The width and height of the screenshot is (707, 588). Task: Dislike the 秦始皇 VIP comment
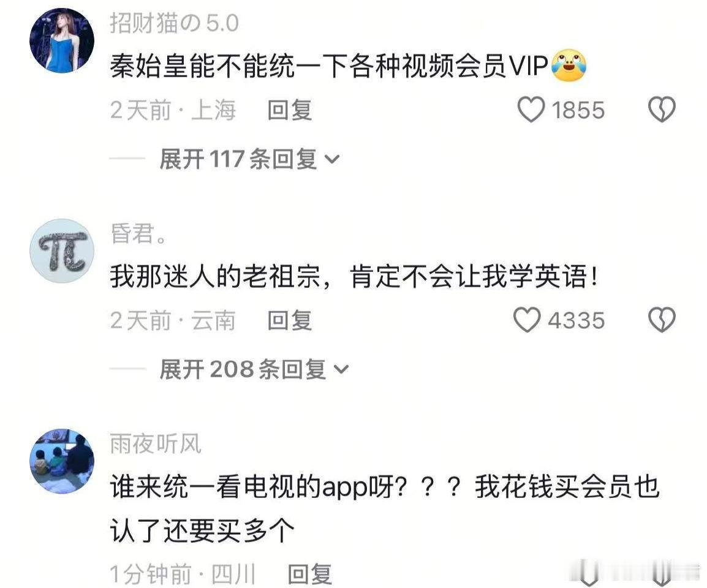(662, 110)
